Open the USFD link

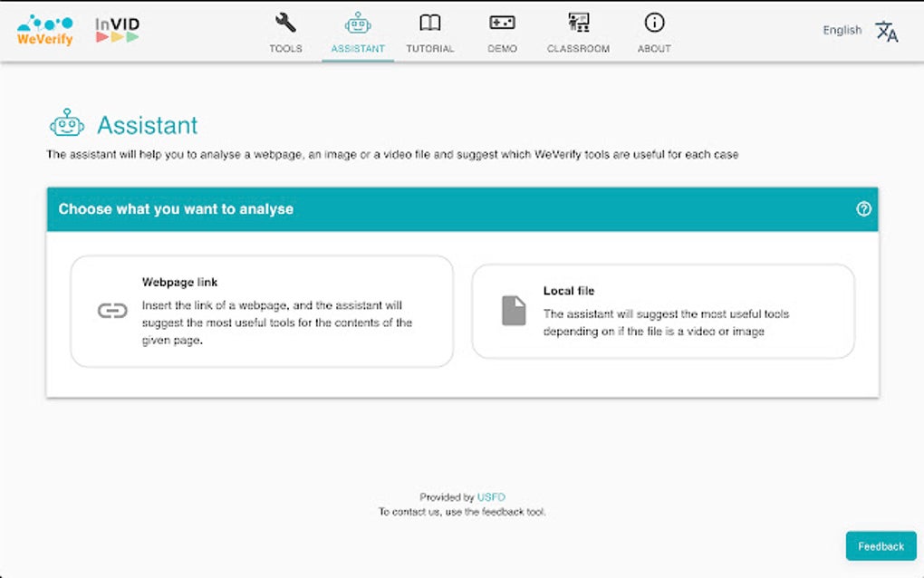point(491,496)
